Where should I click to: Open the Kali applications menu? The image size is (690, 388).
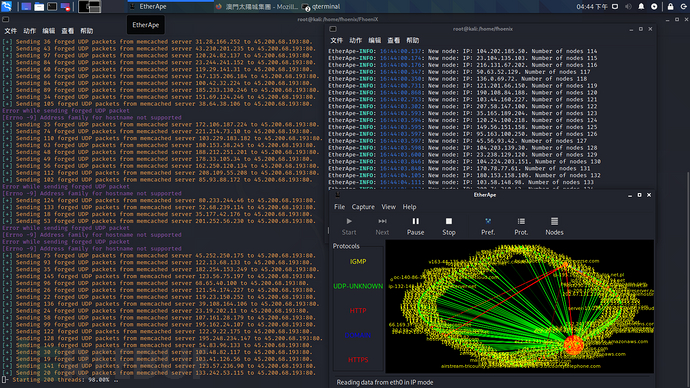[x=6, y=6]
